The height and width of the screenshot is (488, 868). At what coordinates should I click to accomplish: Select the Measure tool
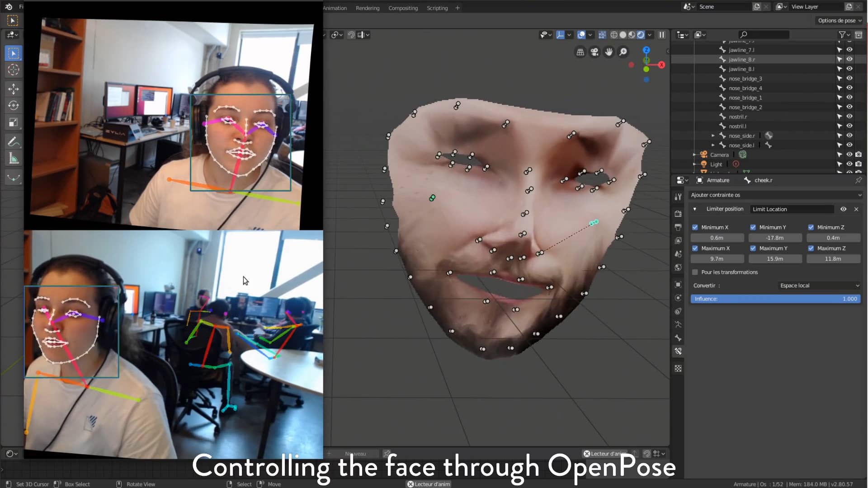point(13,158)
